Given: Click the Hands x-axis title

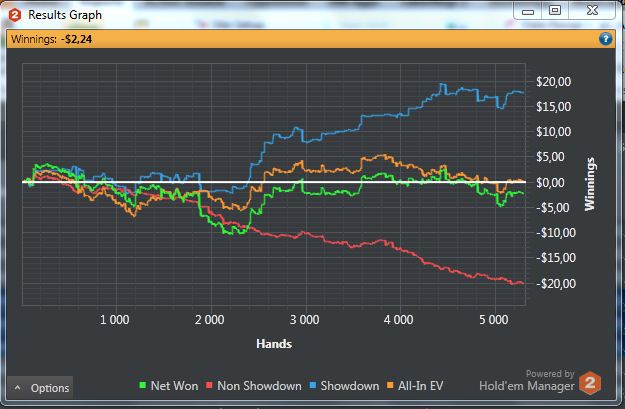Looking at the screenshot, I should point(274,344).
